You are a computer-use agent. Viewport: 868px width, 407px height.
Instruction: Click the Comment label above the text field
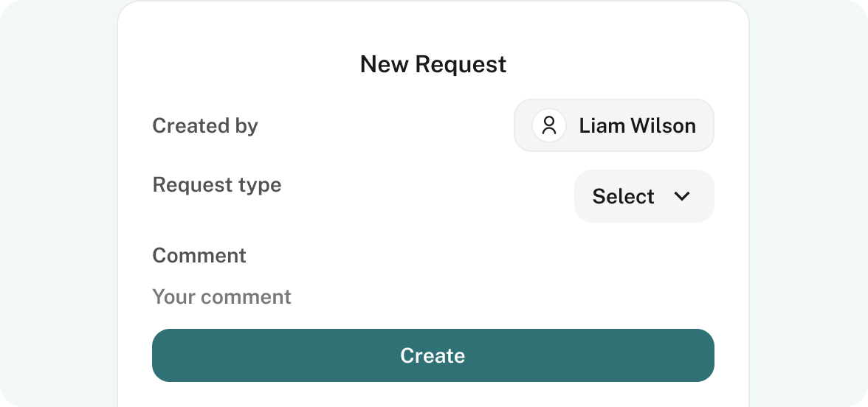tap(199, 255)
